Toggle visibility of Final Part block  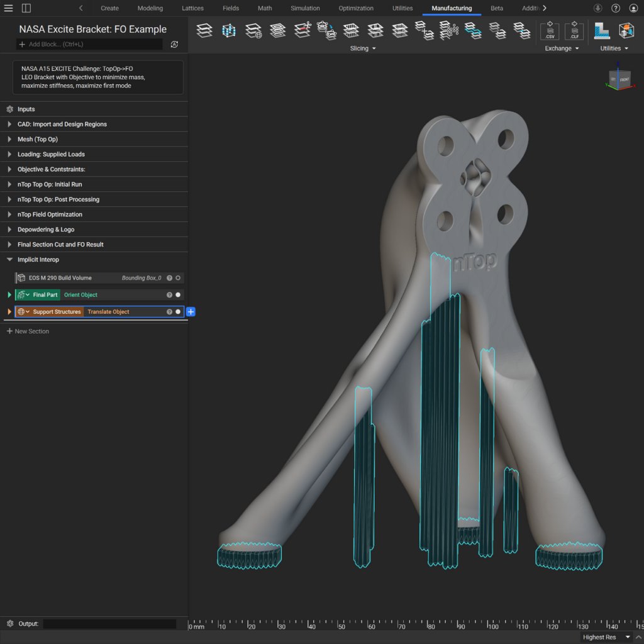click(178, 295)
